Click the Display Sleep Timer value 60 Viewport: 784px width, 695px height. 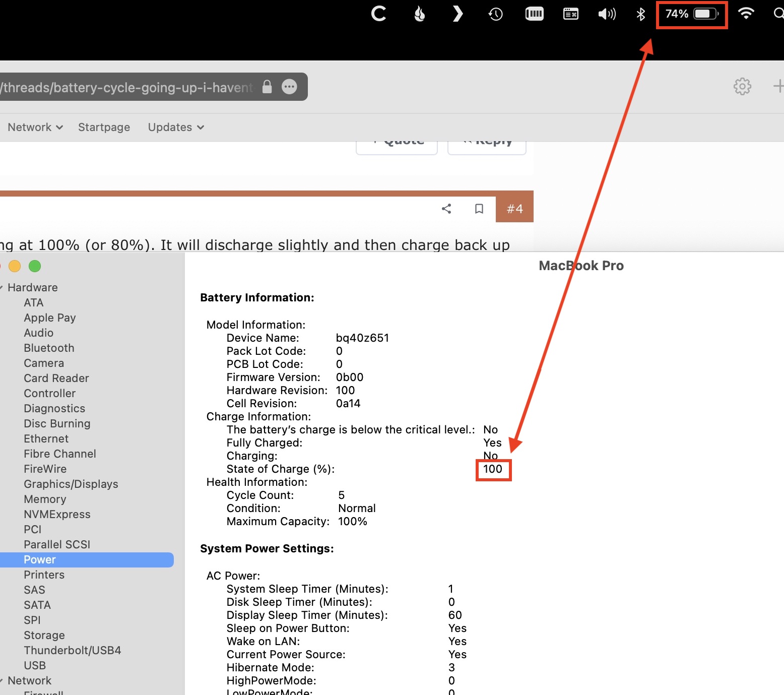coord(455,615)
